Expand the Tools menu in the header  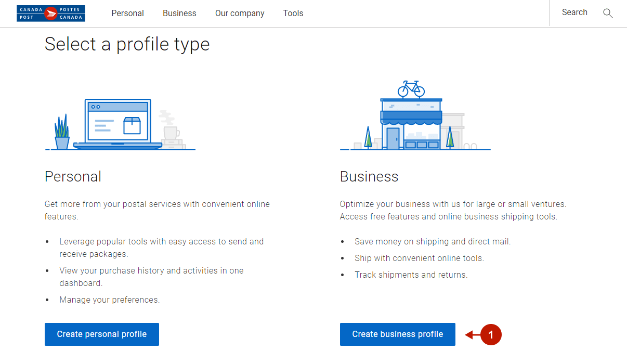(x=293, y=14)
